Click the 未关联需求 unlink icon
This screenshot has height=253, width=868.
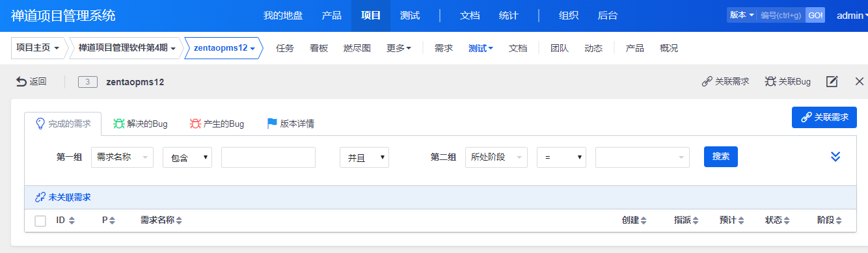coord(40,197)
